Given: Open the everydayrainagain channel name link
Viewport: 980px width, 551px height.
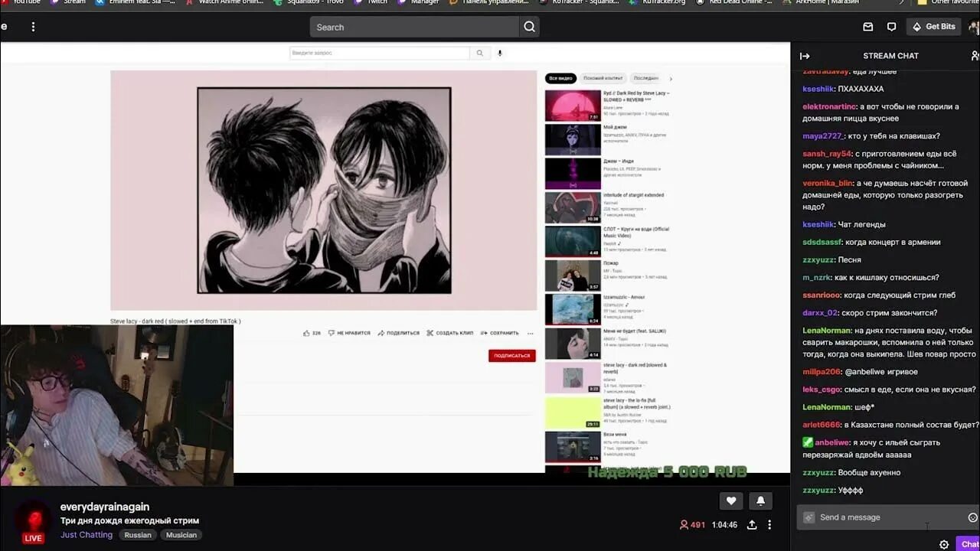Looking at the screenshot, I should point(105,507).
